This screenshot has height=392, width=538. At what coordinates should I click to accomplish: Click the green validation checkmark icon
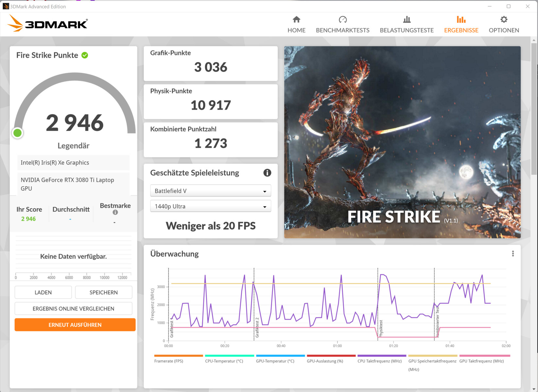(x=85, y=55)
